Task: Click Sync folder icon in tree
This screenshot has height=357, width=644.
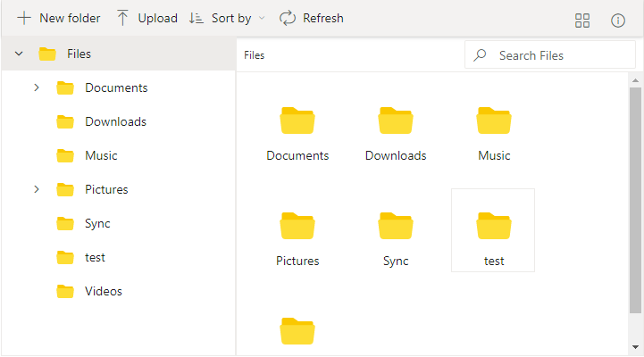Action: click(65, 224)
